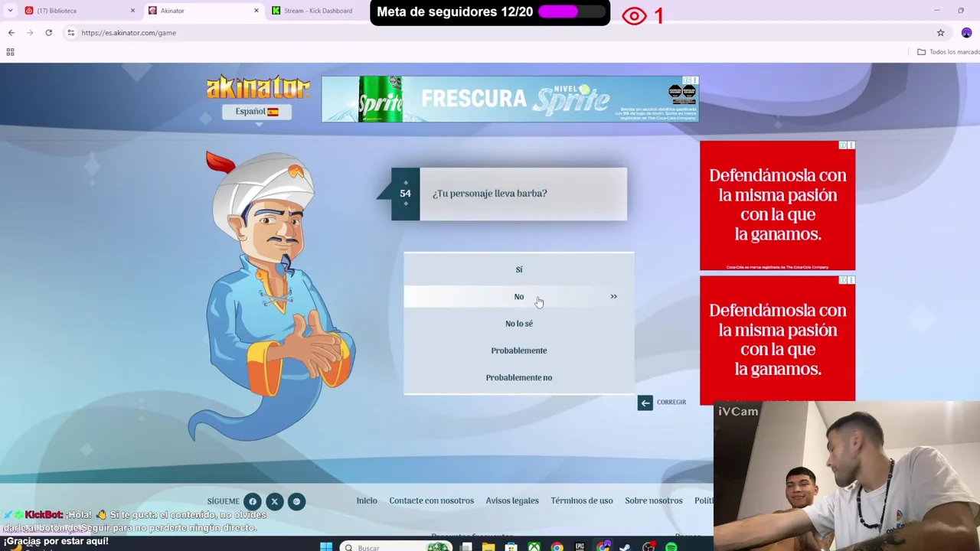The height and width of the screenshot is (551, 980).
Task: Click the Corregir text label
Action: (671, 403)
